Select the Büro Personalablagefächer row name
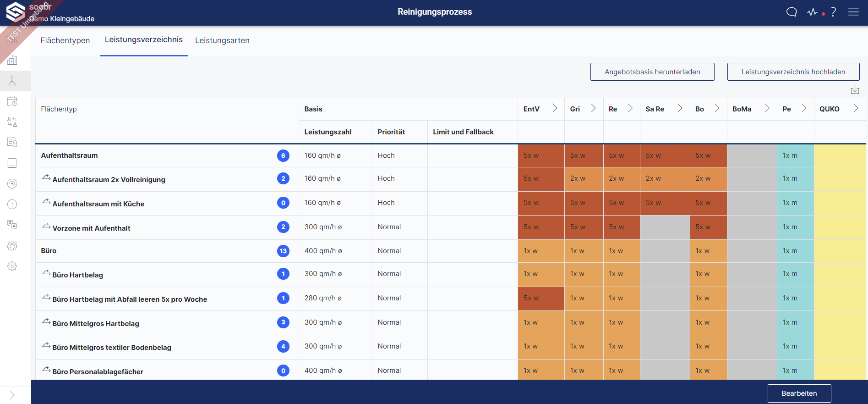This screenshot has height=404, width=868. tap(98, 372)
